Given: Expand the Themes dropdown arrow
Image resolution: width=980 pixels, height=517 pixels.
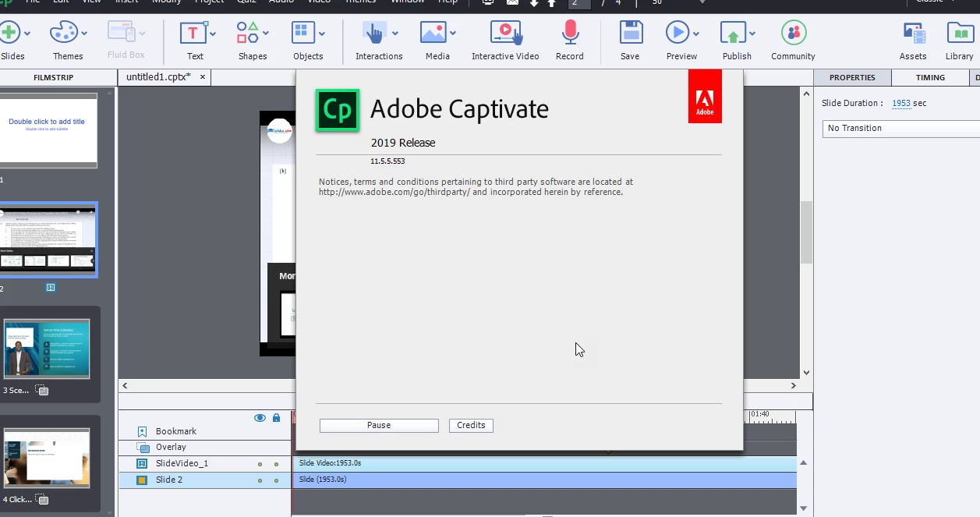Looking at the screenshot, I should click(84, 34).
